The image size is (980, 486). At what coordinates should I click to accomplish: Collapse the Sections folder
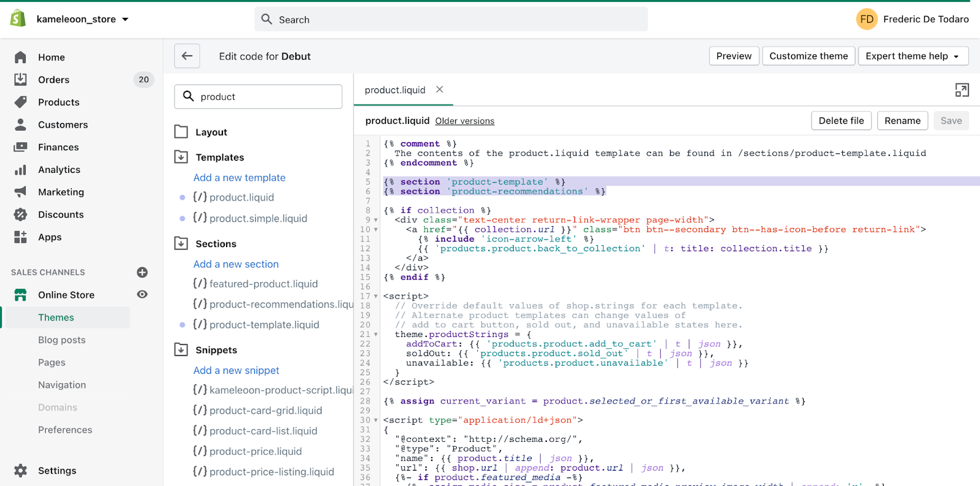pyautogui.click(x=181, y=243)
